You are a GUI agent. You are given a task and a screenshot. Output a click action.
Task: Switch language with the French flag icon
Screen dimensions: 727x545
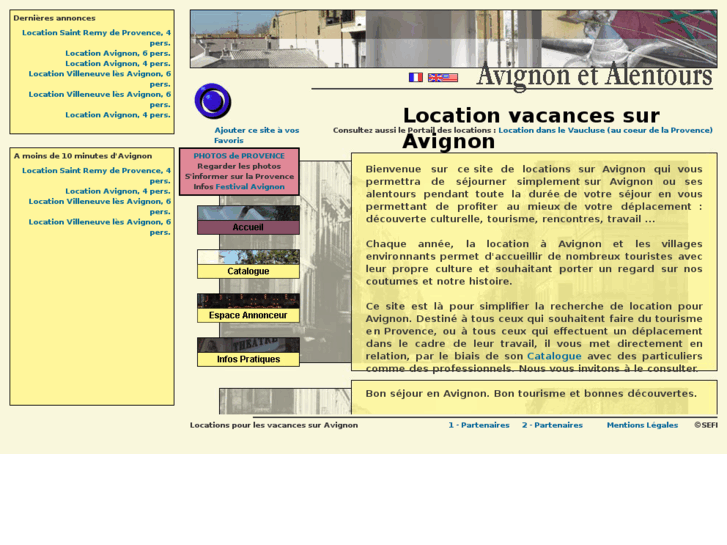tap(415, 77)
